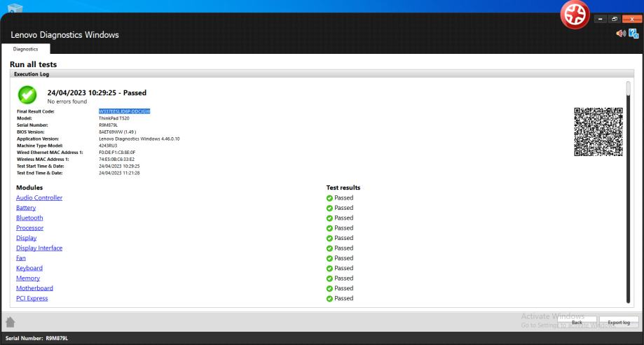Click the speaker sound icon
This screenshot has width=644, height=345.
(x=621, y=33)
